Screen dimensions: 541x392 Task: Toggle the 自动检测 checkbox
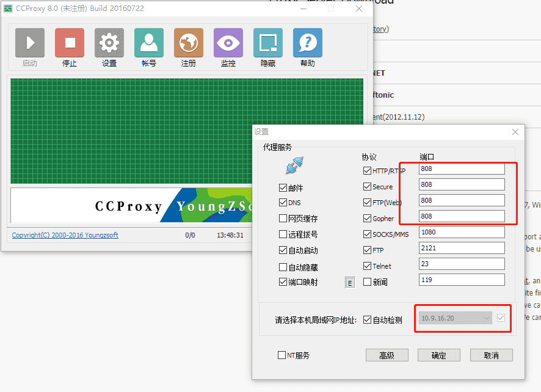[368, 320]
